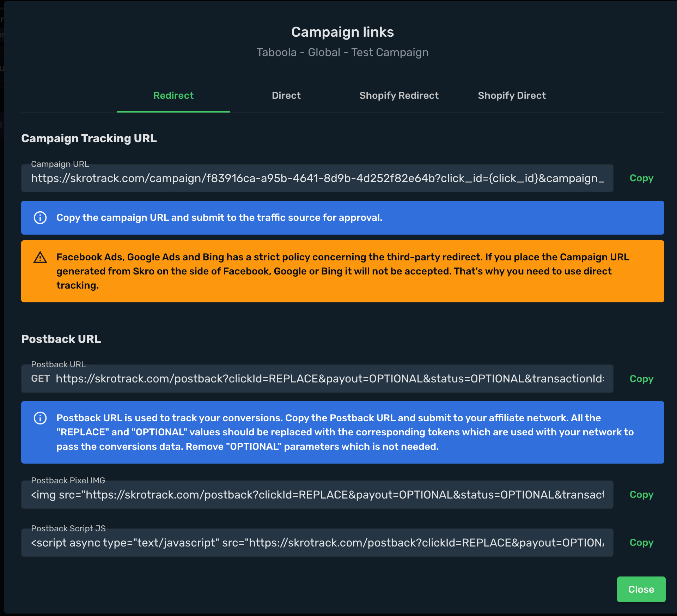Click the blue traffic source approval notice

coord(343,218)
